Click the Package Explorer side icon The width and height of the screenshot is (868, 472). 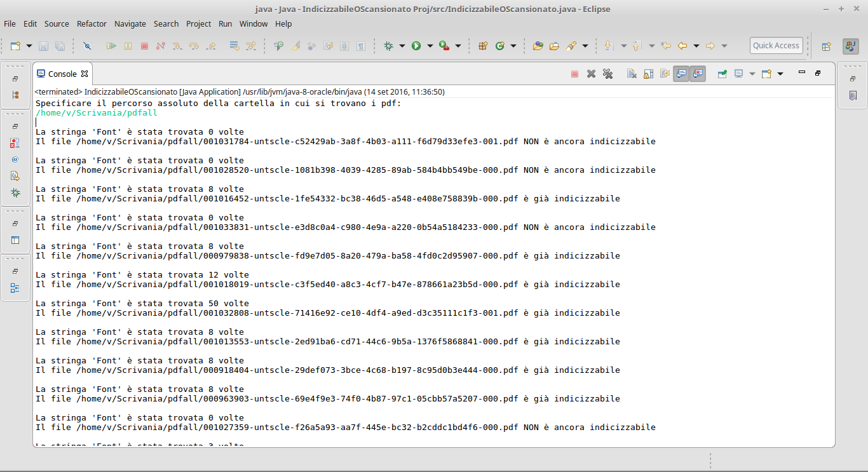point(15,95)
